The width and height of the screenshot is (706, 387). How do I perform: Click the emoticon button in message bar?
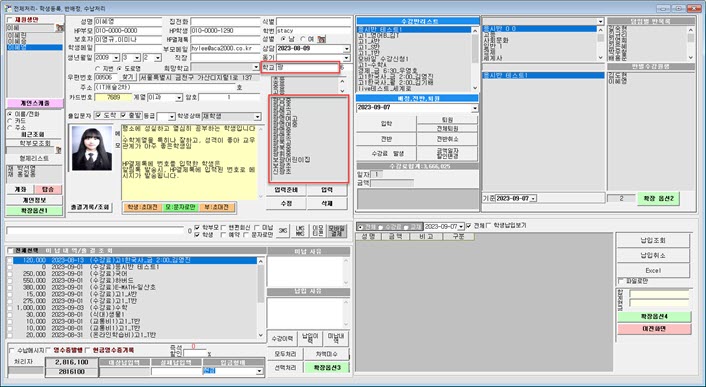pyautogui.click(x=318, y=231)
